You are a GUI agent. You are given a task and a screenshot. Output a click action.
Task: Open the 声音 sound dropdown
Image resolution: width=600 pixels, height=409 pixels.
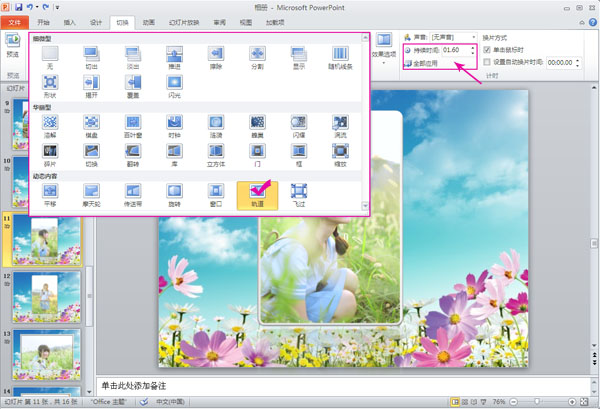click(474, 37)
